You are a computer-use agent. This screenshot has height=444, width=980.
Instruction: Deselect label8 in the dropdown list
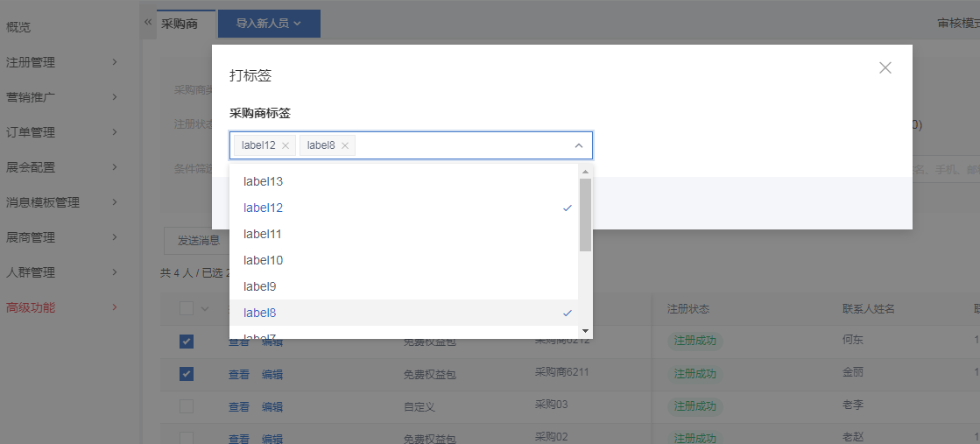point(404,313)
